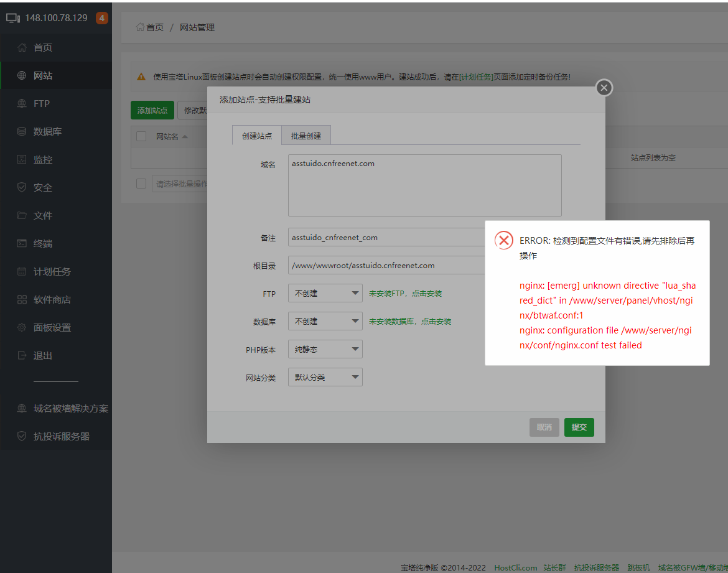The width and height of the screenshot is (728, 573).
Task: Click the folder icon for 文件
Action: tap(22, 215)
